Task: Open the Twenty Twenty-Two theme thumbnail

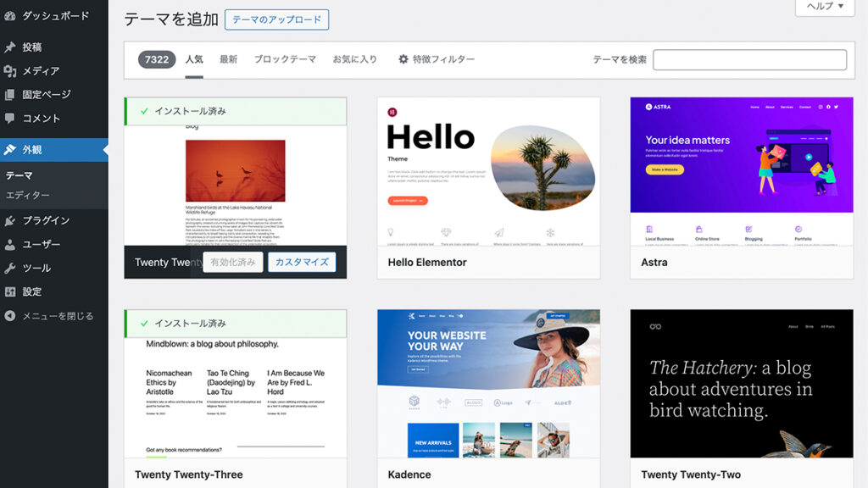Action: pos(742,384)
